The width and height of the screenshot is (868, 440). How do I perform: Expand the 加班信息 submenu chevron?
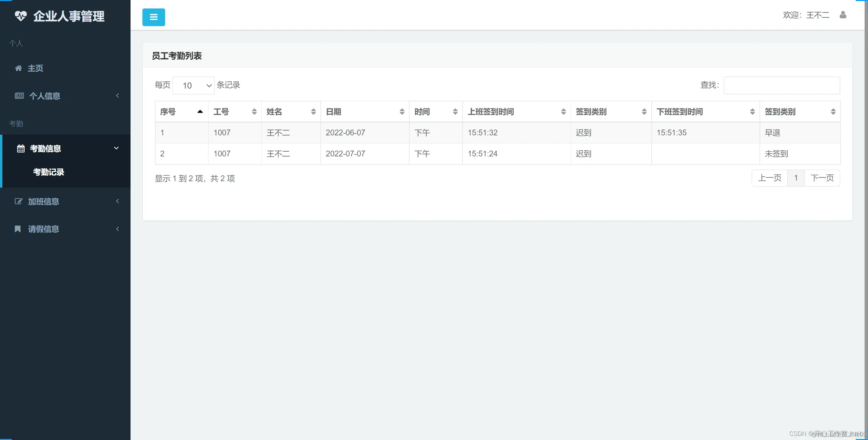pyautogui.click(x=117, y=201)
